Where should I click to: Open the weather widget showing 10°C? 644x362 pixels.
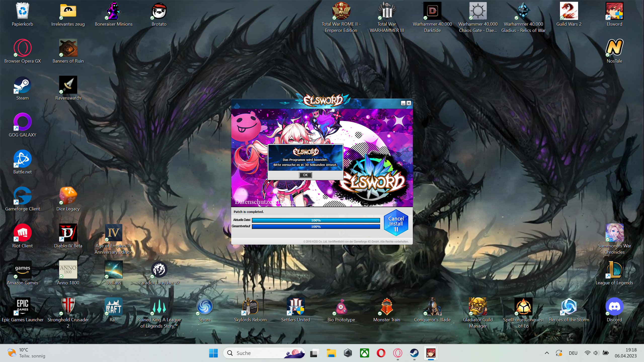26,353
